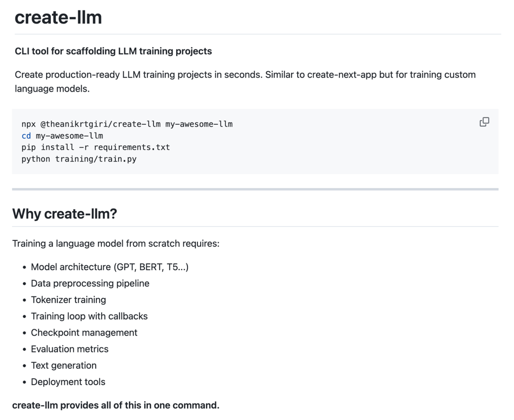Screen dimensions: 514x420
Task: Click the 'Deployment tools' bullet item
Action: click(x=68, y=382)
